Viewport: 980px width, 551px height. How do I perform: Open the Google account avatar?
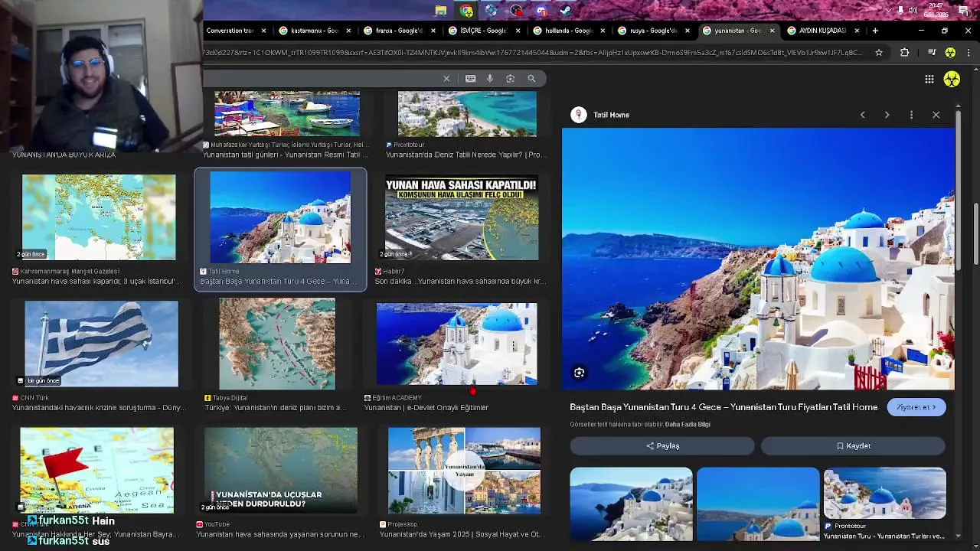click(x=952, y=79)
